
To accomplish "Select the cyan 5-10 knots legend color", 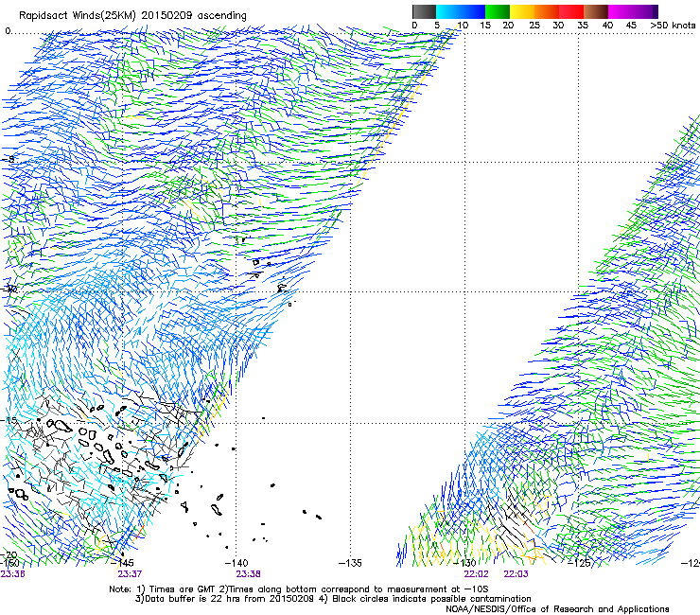I will (448, 11).
